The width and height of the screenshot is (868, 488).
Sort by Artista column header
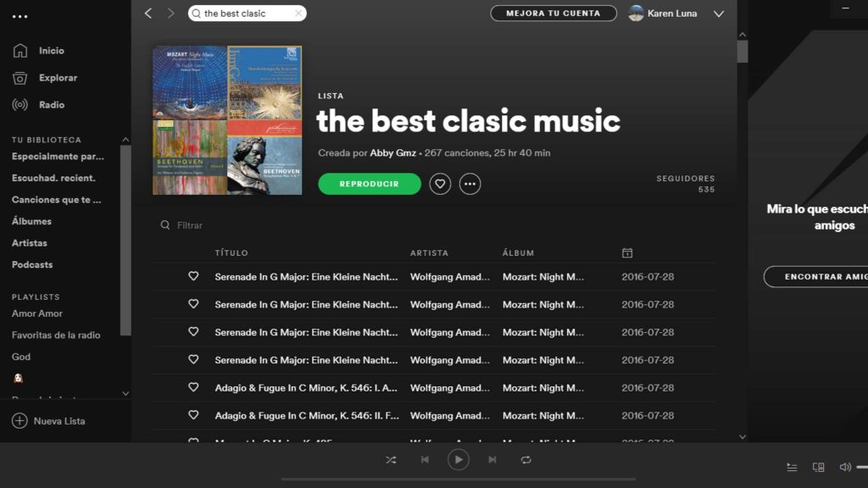pyautogui.click(x=429, y=252)
